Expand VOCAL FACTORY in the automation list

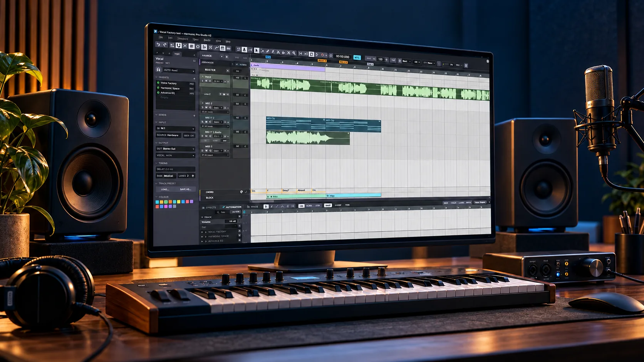[206, 232]
